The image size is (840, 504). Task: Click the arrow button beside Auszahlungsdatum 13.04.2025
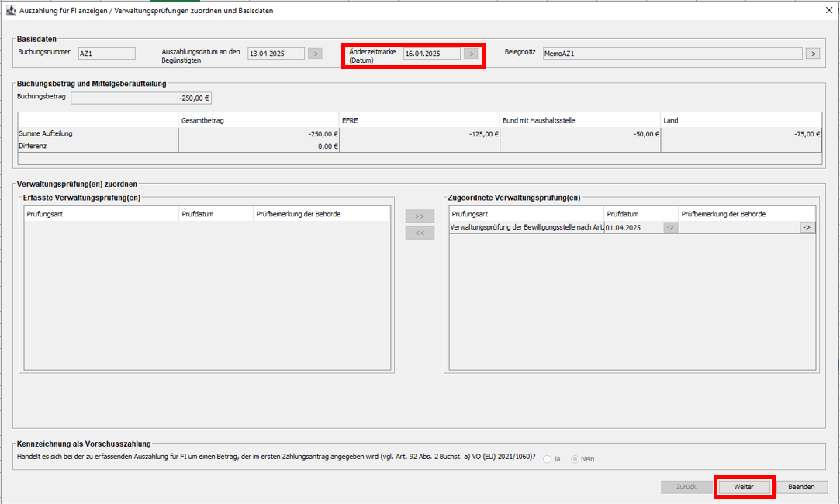[315, 54]
